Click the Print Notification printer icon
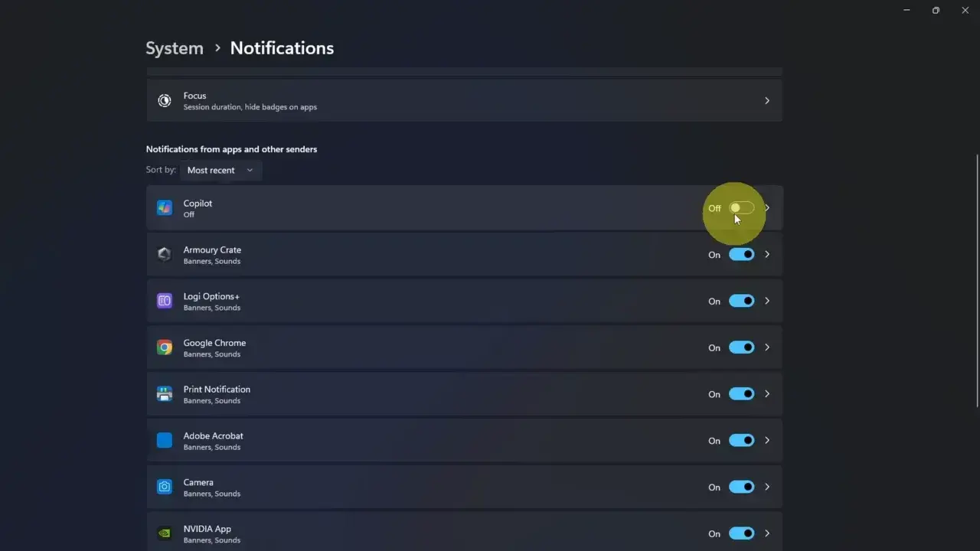The width and height of the screenshot is (980, 551). click(165, 394)
